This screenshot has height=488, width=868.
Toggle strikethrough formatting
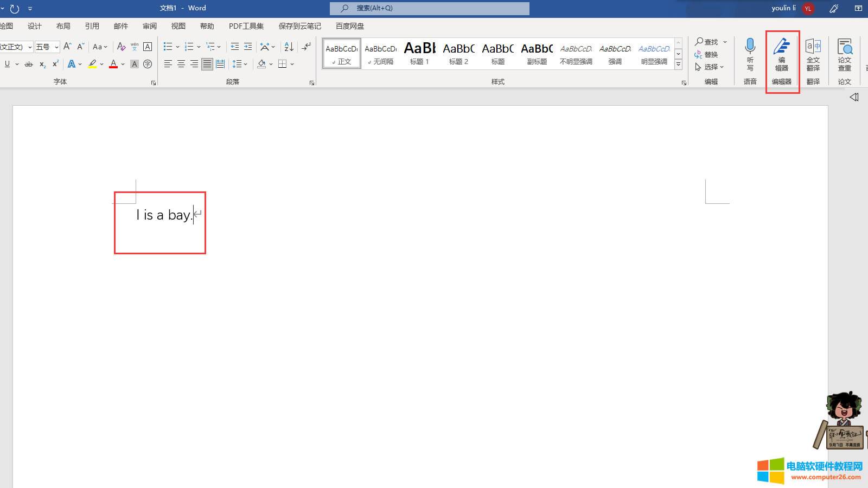point(29,64)
